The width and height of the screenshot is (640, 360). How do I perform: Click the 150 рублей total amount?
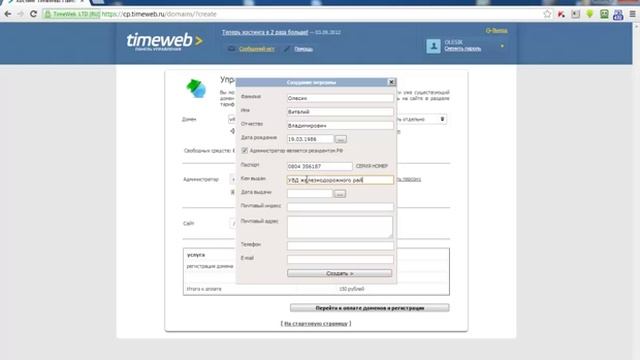[351, 289]
